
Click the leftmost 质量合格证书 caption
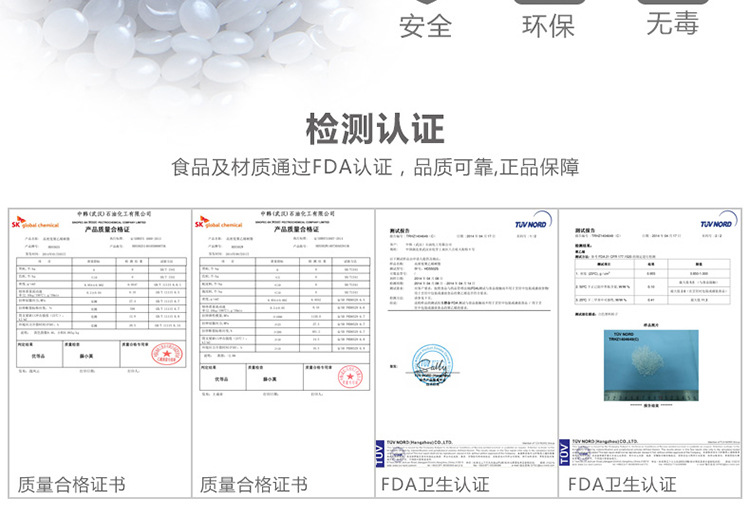pyautogui.click(x=70, y=485)
